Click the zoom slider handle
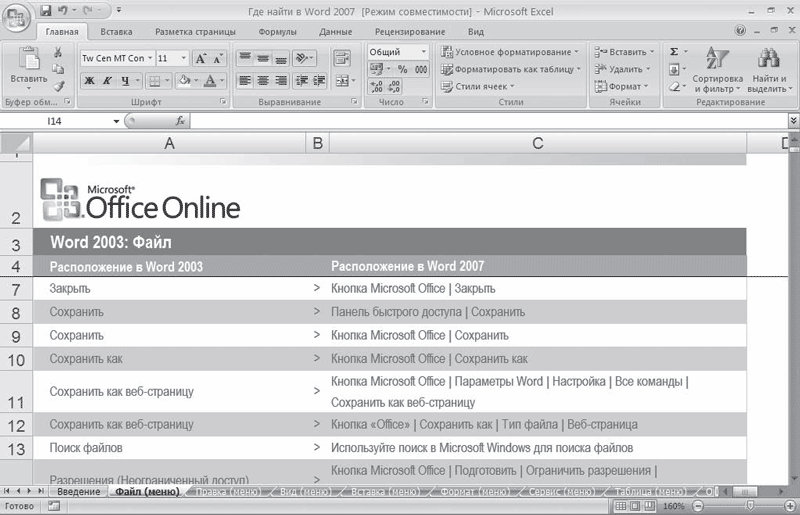The width and height of the screenshot is (800, 515). pos(749,506)
